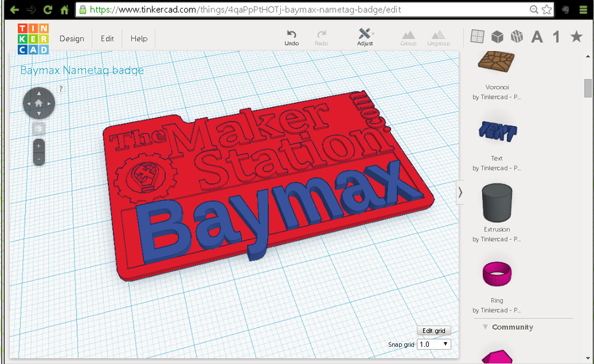This screenshot has height=364, width=594.
Task: Select the hole shape mode icon
Action: pos(517,36)
